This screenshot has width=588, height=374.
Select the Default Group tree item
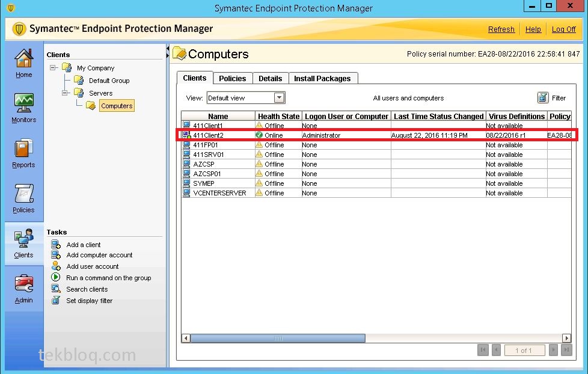[x=109, y=81]
